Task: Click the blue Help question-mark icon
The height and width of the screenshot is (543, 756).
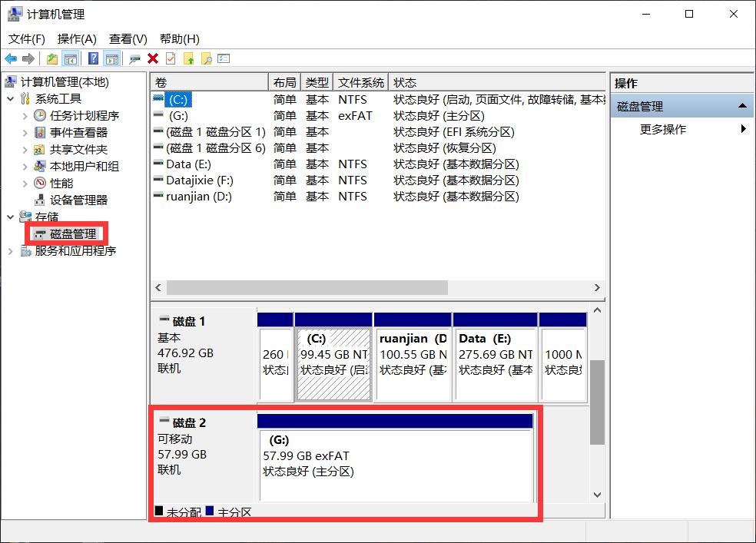Action: 93,59
